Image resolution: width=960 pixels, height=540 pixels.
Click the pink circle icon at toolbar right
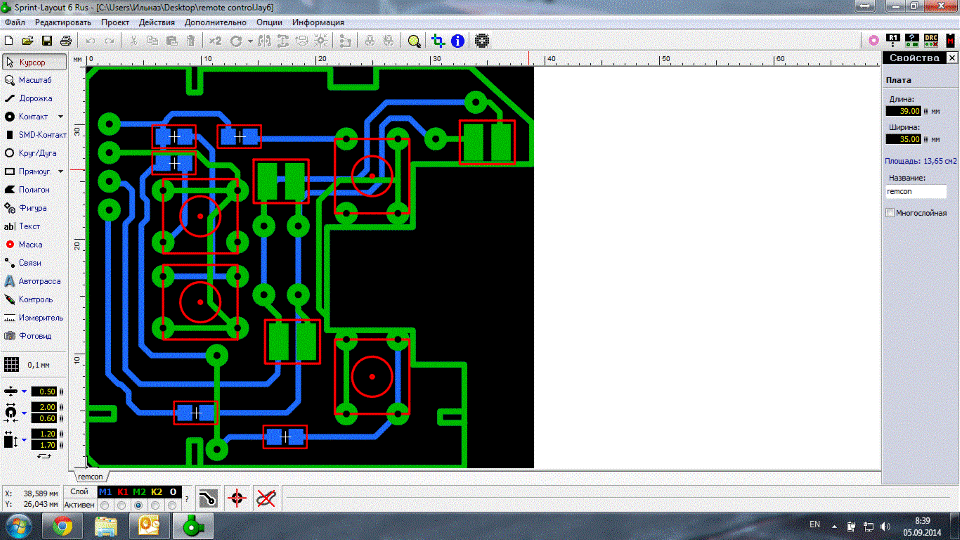point(874,40)
